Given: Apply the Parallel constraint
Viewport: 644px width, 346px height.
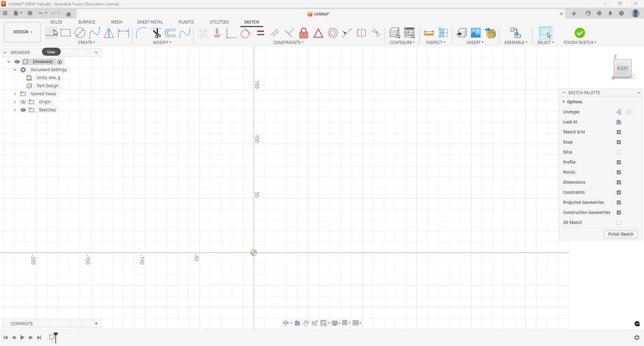Looking at the screenshot, I should [275, 33].
